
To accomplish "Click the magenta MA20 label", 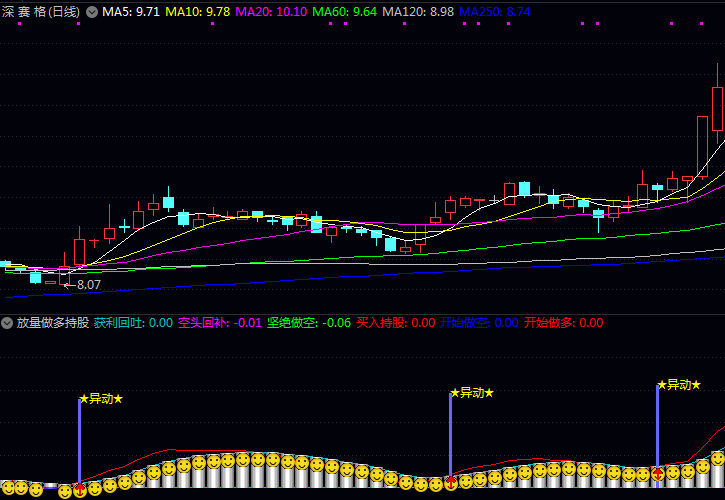I will coord(270,12).
